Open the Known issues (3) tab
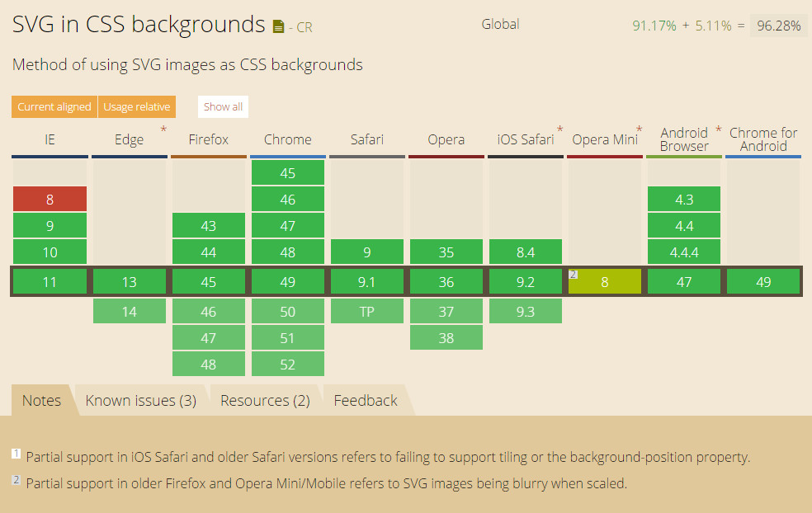This screenshot has width=812, height=513. pos(141,400)
